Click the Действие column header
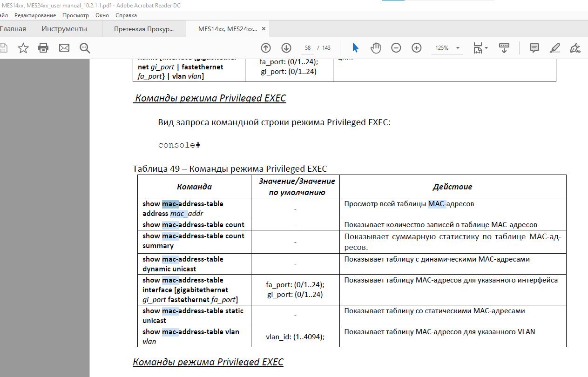The image size is (588, 377). click(x=453, y=187)
